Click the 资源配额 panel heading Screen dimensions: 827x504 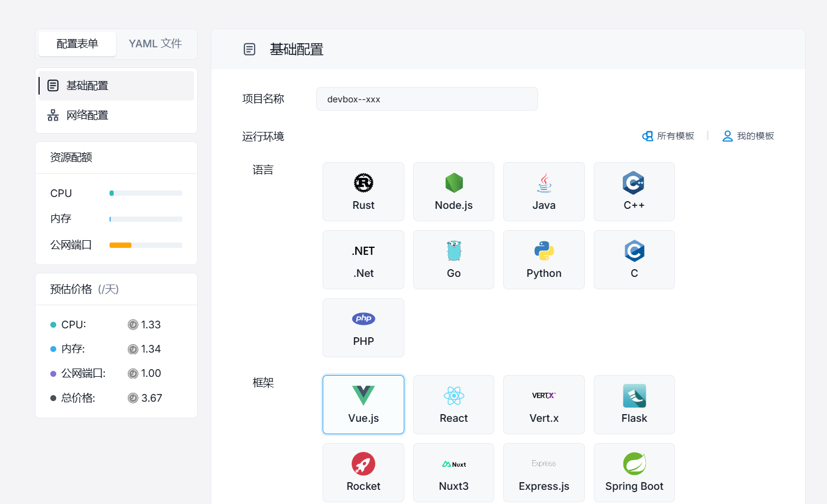point(71,157)
